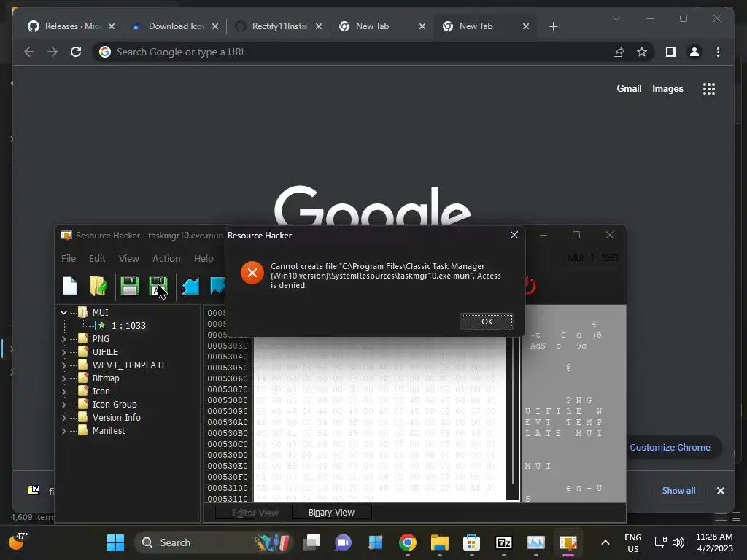This screenshot has height=560, width=747.
Task: Click the red power icon in Resource Hacker
Action: 530,286
